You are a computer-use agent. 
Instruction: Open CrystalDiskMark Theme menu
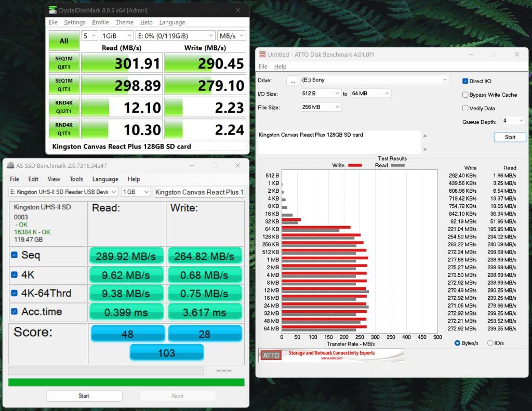click(x=124, y=22)
